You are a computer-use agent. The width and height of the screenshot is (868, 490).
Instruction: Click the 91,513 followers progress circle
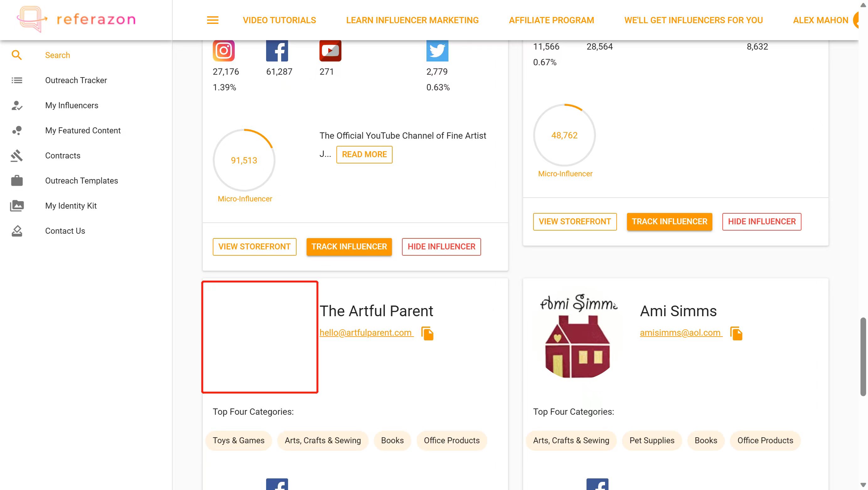(x=244, y=160)
